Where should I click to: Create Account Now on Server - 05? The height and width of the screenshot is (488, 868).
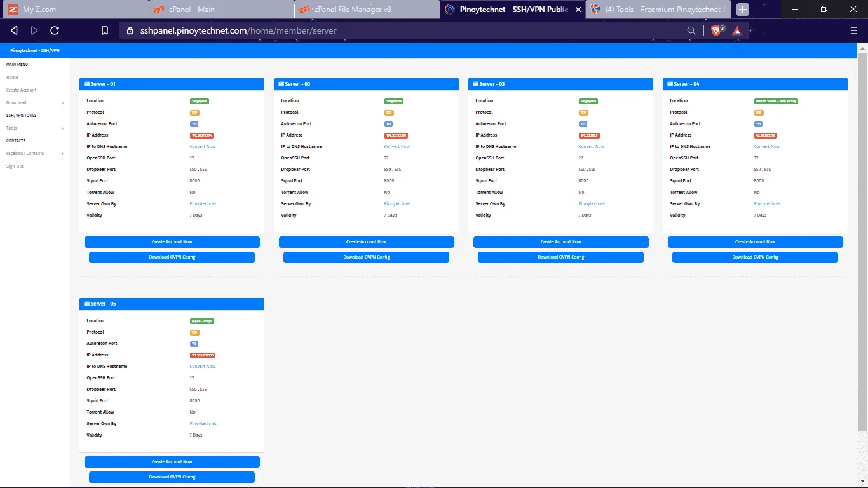(x=172, y=462)
